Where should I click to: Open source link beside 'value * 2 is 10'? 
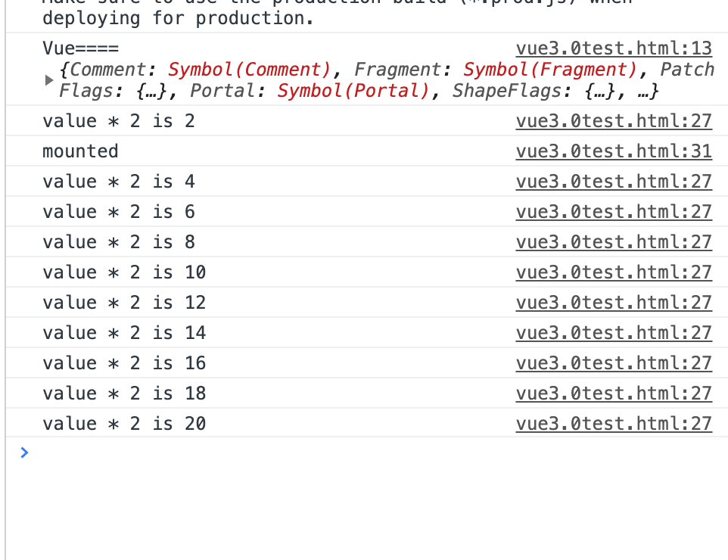click(x=614, y=272)
